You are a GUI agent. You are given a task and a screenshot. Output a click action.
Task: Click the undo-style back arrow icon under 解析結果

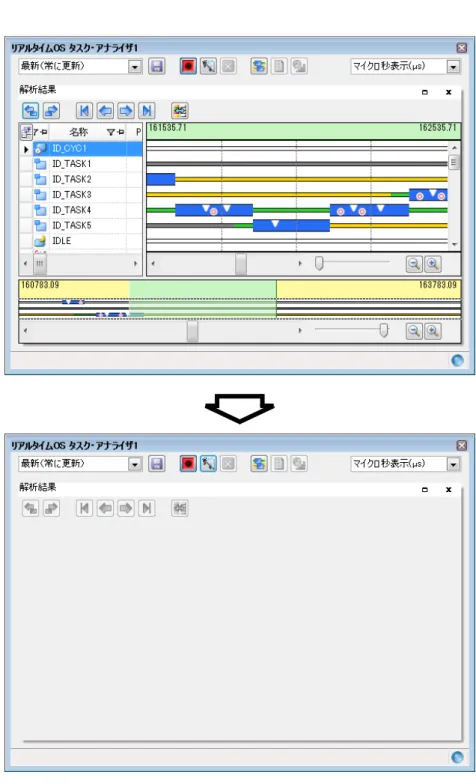(x=30, y=110)
